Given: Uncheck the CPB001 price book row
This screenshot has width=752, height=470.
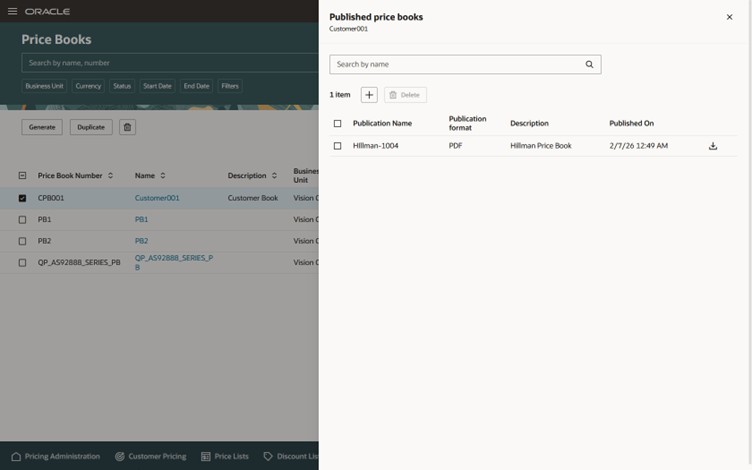Looking at the screenshot, I should (23, 198).
